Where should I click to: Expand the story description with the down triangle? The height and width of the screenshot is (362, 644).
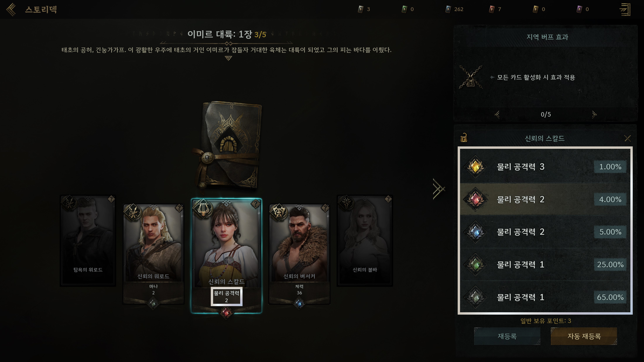click(x=228, y=58)
